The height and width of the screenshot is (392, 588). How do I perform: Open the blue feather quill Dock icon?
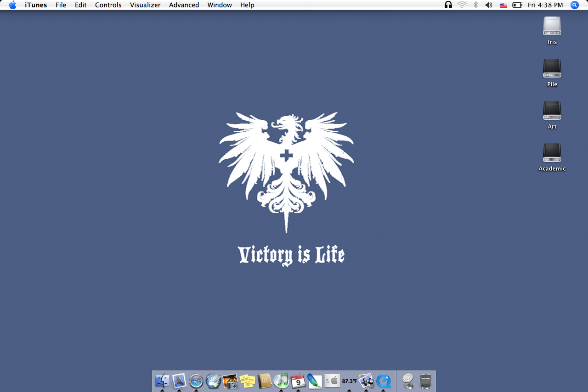[315, 381]
